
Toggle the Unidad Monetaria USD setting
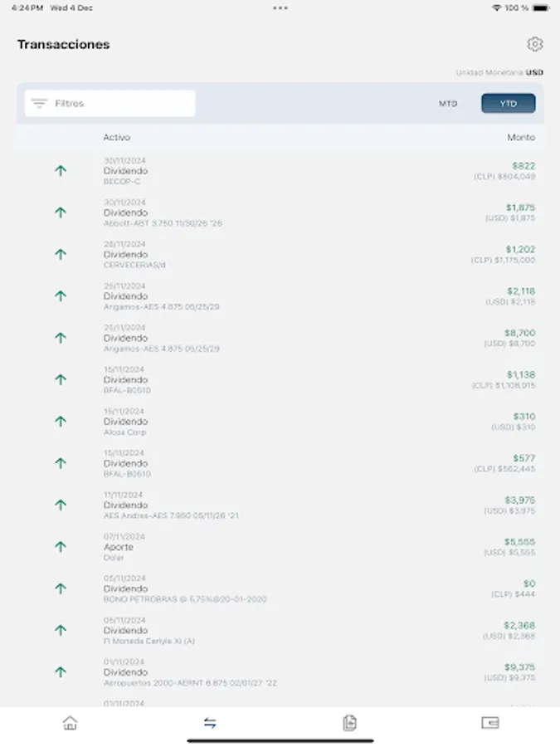click(x=500, y=72)
